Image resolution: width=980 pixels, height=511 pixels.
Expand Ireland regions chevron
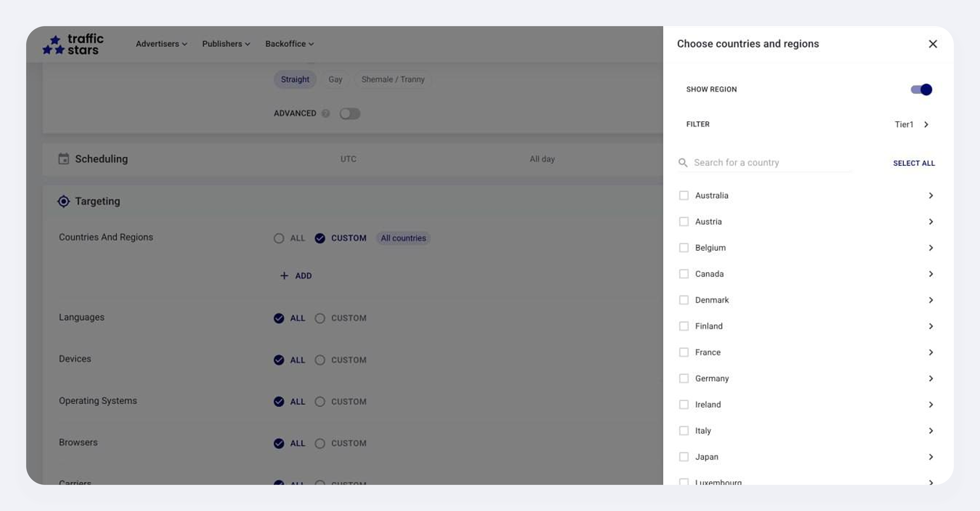tap(931, 405)
